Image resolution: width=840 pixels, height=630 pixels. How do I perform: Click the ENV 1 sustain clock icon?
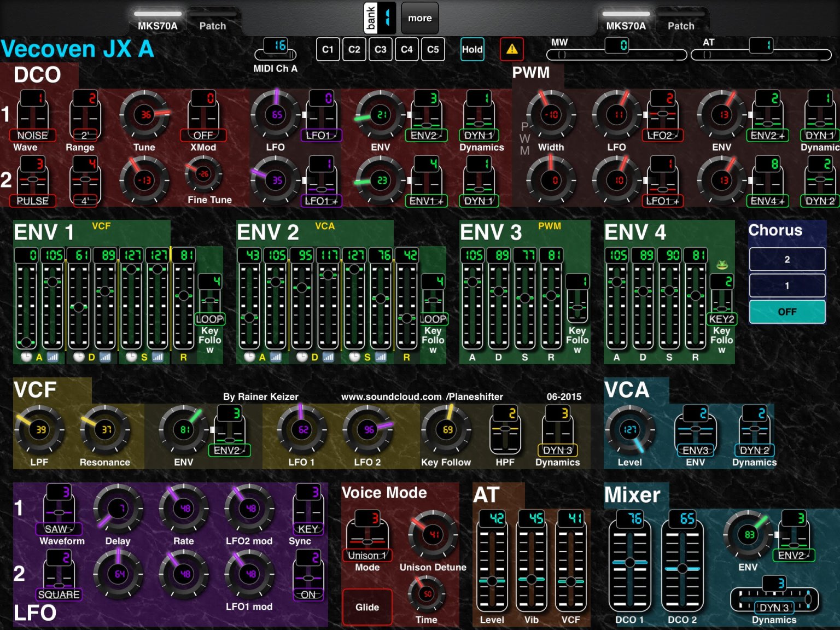click(x=131, y=357)
